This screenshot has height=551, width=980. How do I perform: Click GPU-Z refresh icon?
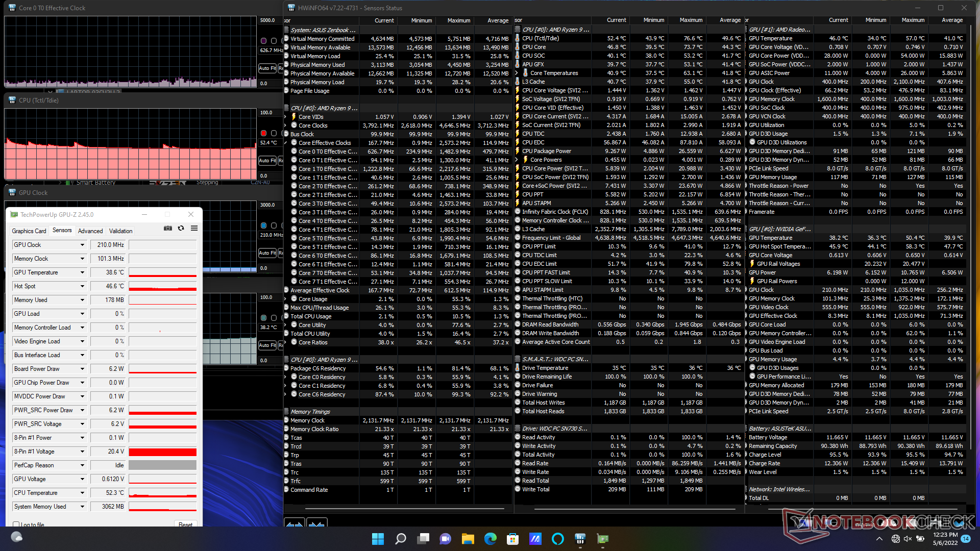point(181,229)
